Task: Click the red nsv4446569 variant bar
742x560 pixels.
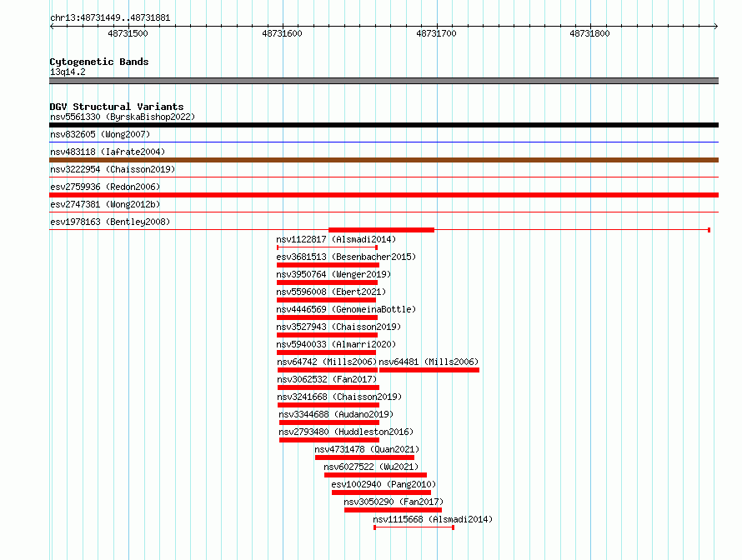Action: coord(327,317)
